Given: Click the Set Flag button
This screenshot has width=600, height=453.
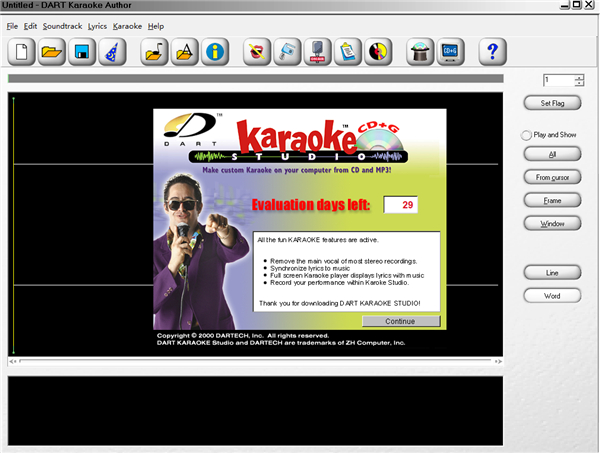Looking at the screenshot, I should [x=552, y=103].
